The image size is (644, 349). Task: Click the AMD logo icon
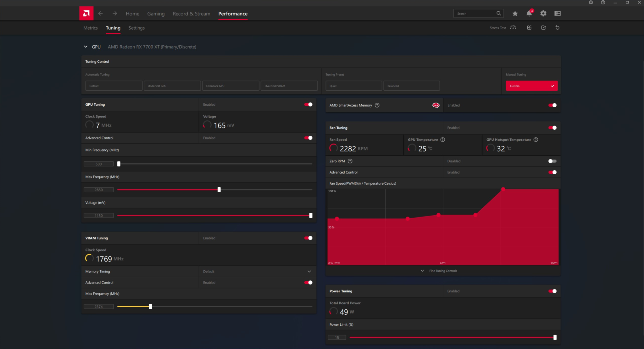(x=86, y=13)
